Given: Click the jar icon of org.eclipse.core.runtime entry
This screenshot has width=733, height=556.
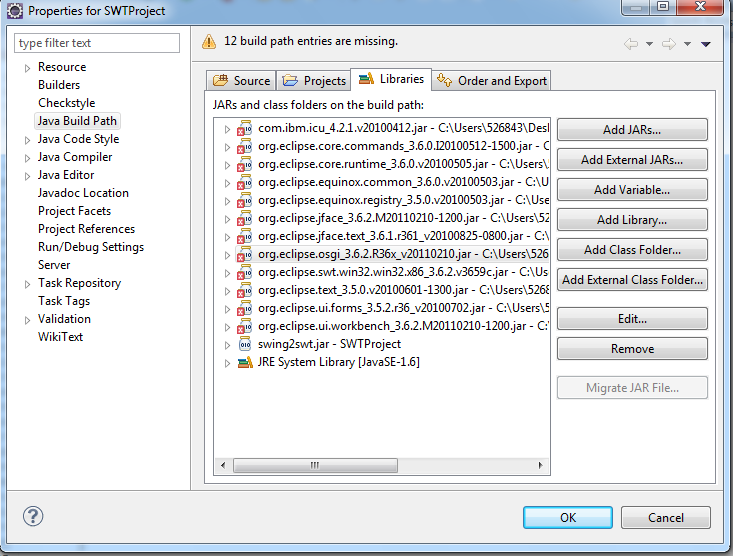Looking at the screenshot, I should click(244, 164).
